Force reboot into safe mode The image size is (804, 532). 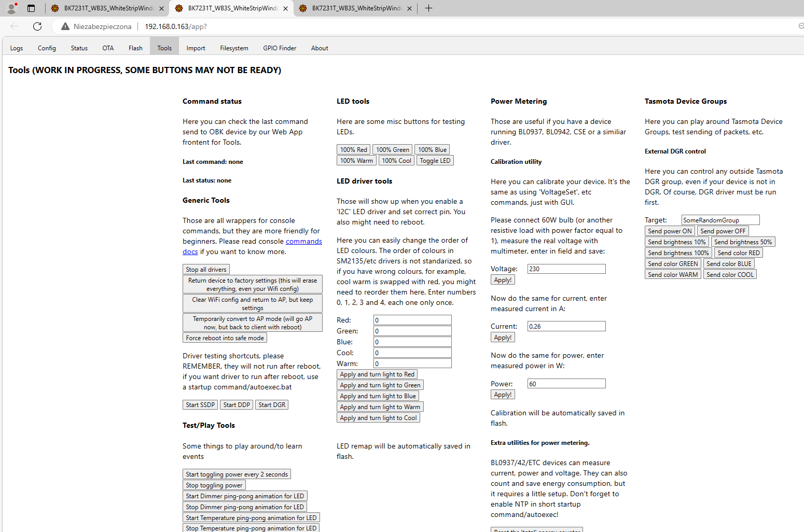(x=225, y=338)
